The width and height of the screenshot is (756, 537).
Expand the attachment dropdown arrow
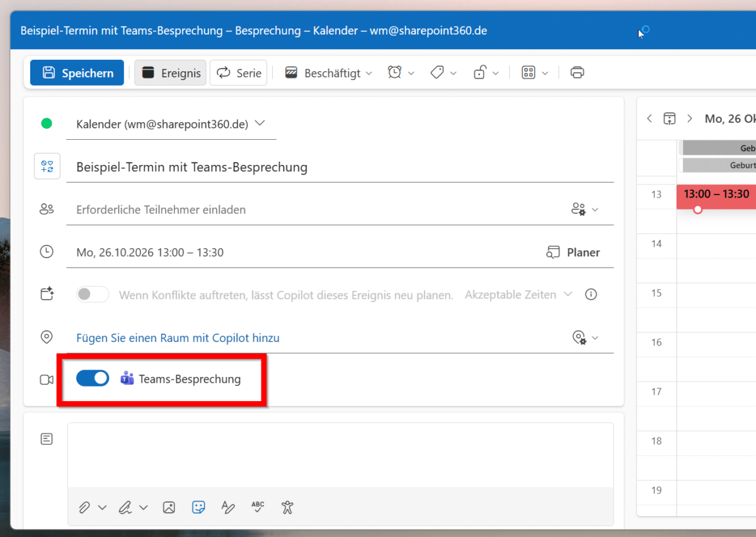click(103, 507)
